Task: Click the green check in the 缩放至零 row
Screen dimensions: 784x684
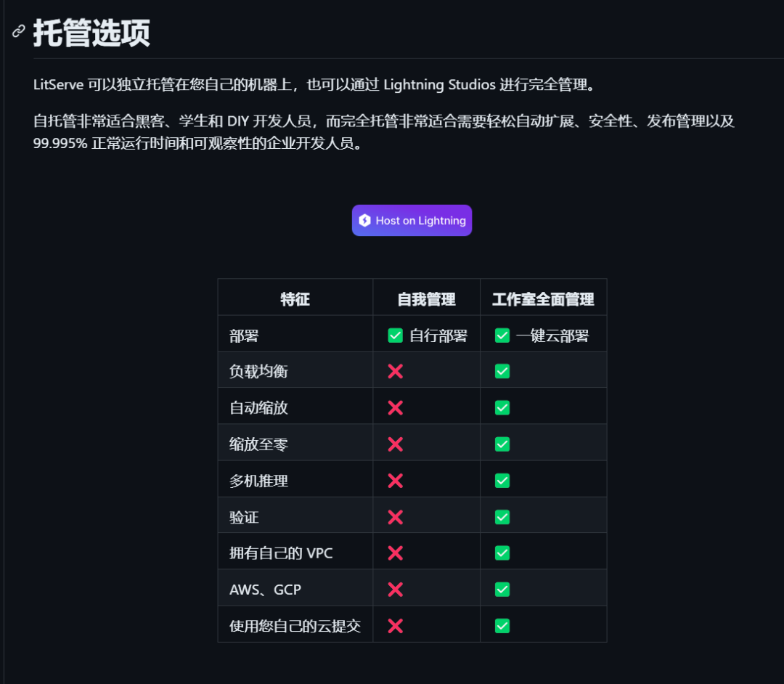Action: pos(502,444)
